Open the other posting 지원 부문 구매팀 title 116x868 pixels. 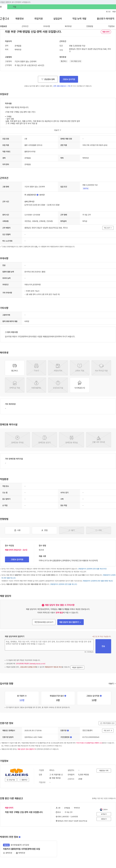pos(24,812)
